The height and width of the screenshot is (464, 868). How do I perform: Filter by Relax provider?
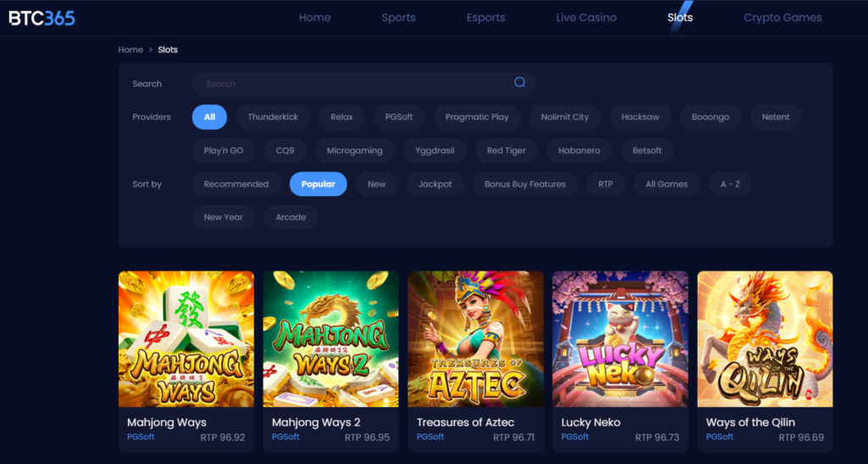[342, 117]
